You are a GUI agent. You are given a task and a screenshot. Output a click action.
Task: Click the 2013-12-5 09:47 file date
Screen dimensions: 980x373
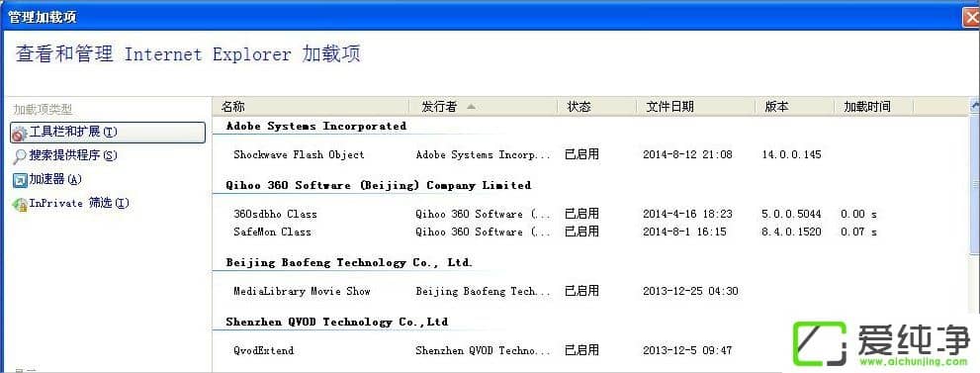687,350
